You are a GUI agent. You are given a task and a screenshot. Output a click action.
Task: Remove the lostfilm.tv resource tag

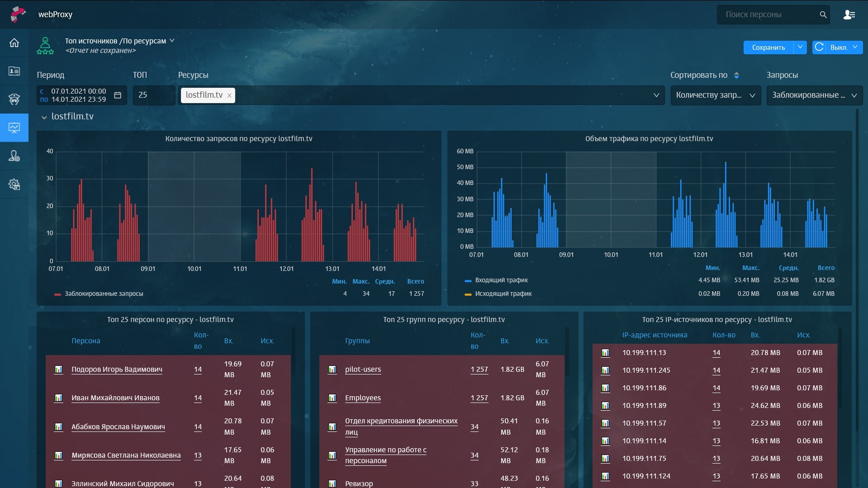229,95
